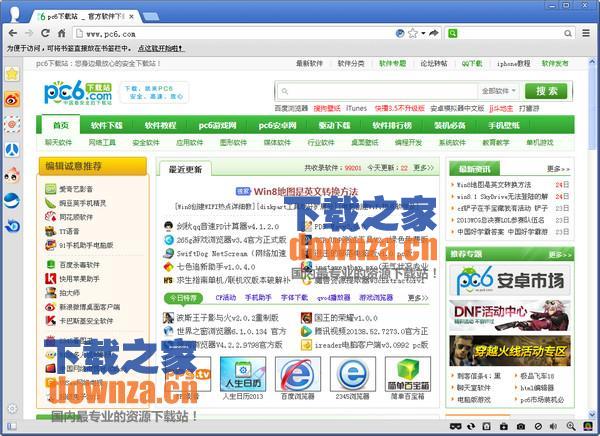Open dropdown arrow beside the bookmark star
The width and height of the screenshot is (600, 436).
pos(423,33)
